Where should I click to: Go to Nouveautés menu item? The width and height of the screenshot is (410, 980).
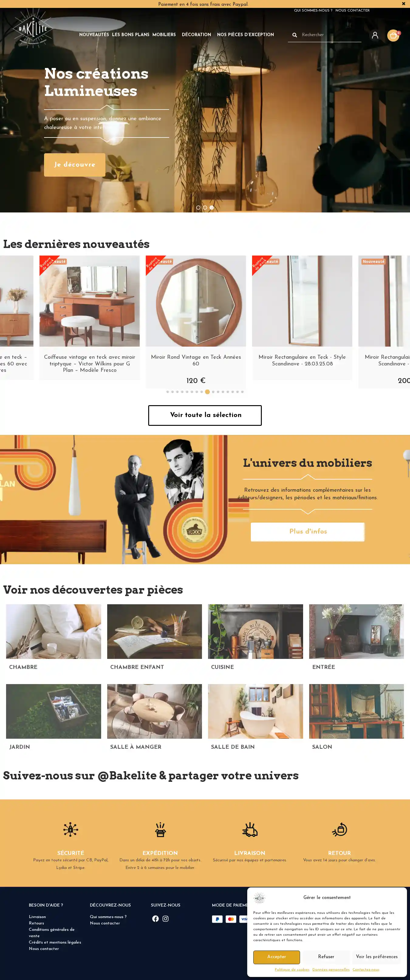coord(94,35)
